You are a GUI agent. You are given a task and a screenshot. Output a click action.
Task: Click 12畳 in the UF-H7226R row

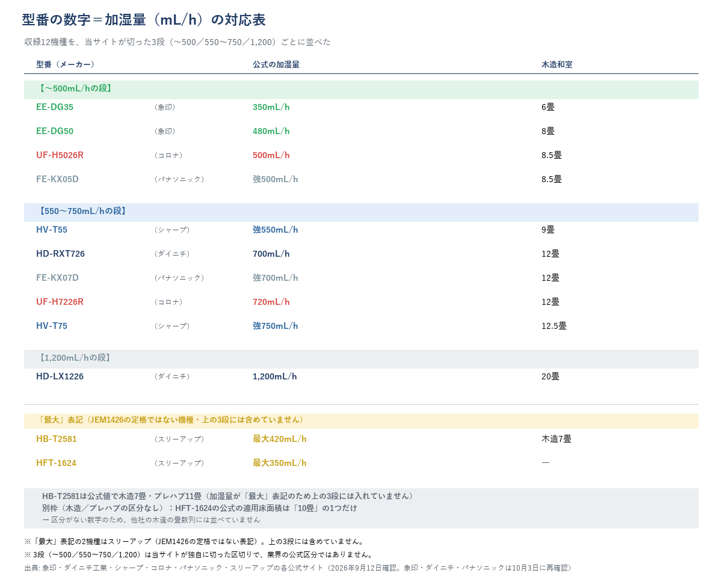pyautogui.click(x=551, y=302)
